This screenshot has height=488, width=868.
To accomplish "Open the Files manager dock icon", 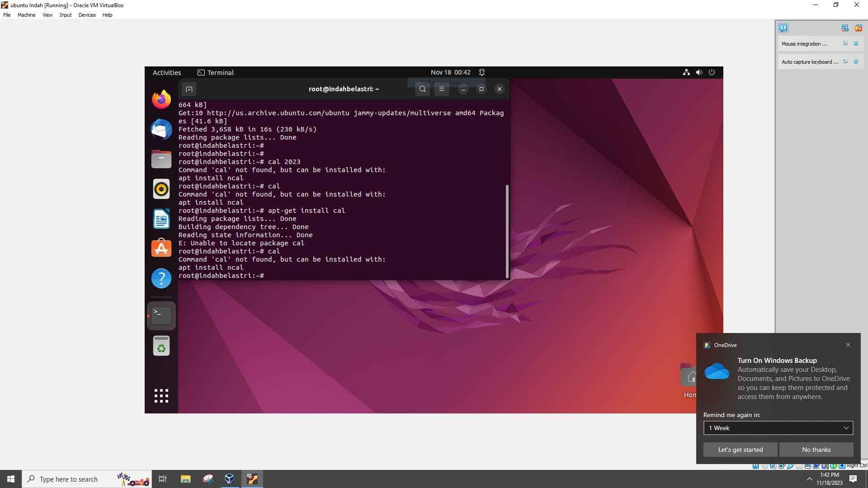I will pyautogui.click(x=161, y=159).
